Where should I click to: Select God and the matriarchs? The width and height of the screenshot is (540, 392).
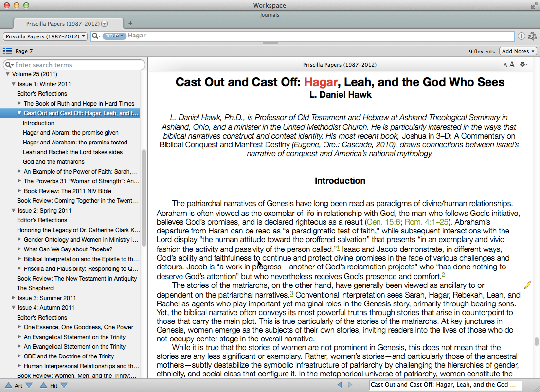(54, 162)
